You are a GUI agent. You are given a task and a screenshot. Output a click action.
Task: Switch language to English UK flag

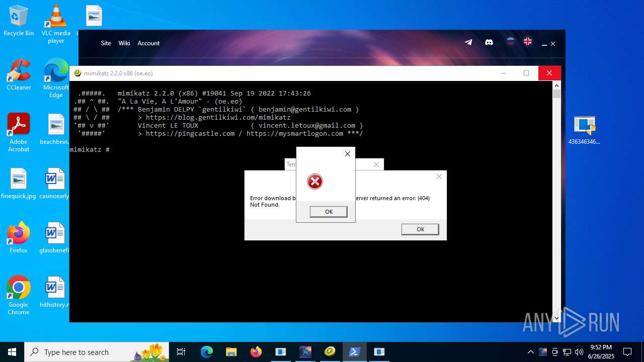pos(528,42)
